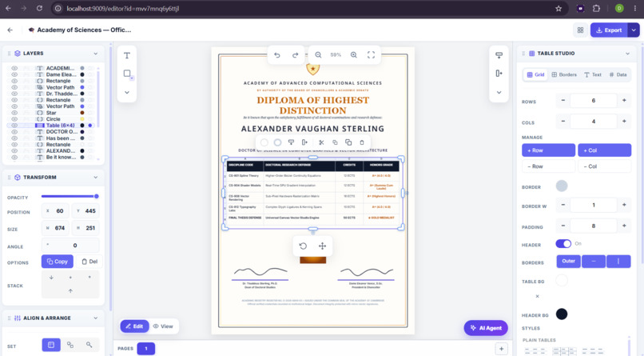This screenshot has height=356, width=644.
Task: Click the floating toolbar add-row icon
Action: coord(291,142)
